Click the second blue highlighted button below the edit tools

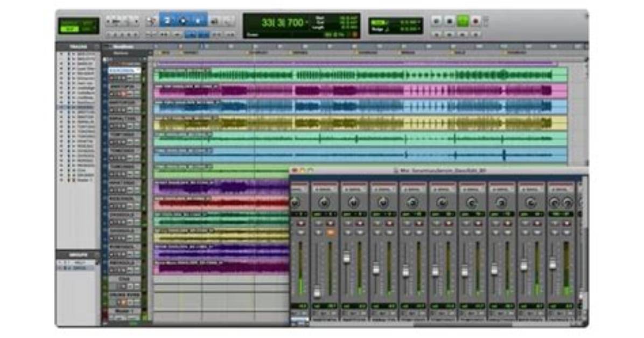pyautogui.click(x=204, y=34)
